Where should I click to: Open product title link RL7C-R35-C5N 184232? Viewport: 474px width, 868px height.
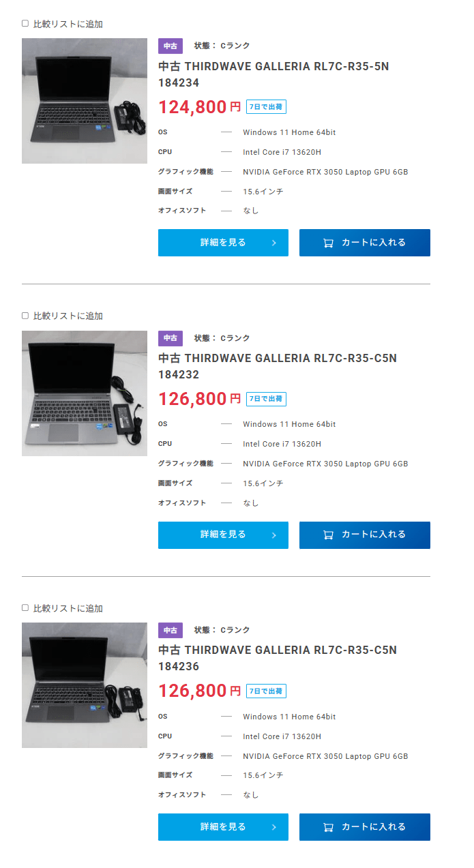point(278,366)
